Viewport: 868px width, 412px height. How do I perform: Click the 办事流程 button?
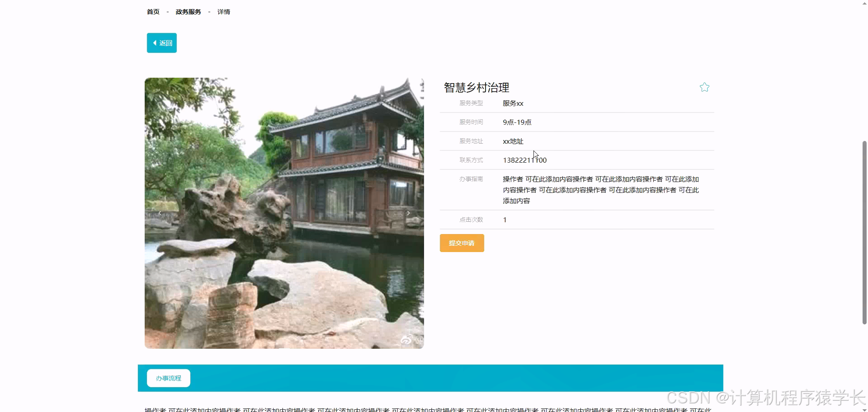[x=168, y=378]
